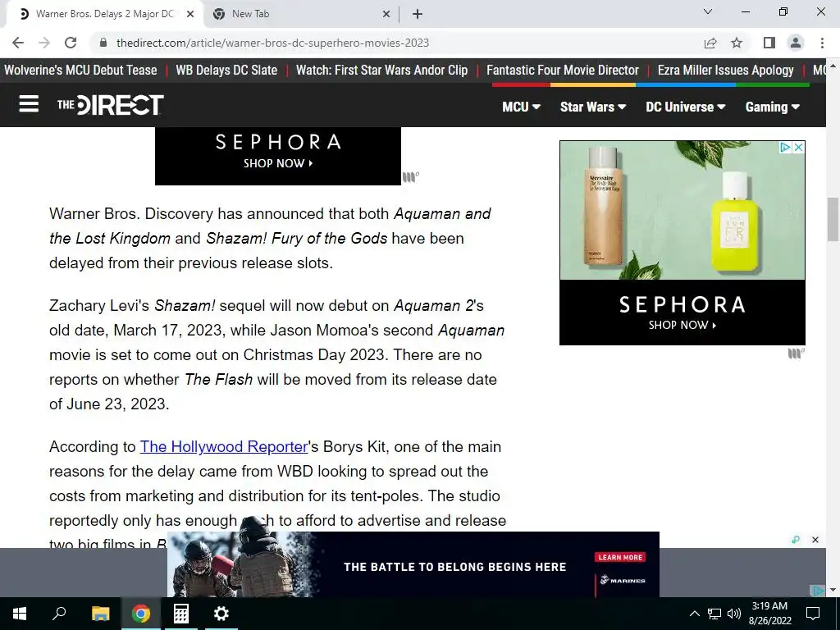Close the sidebar Sephora ad

[x=798, y=148]
